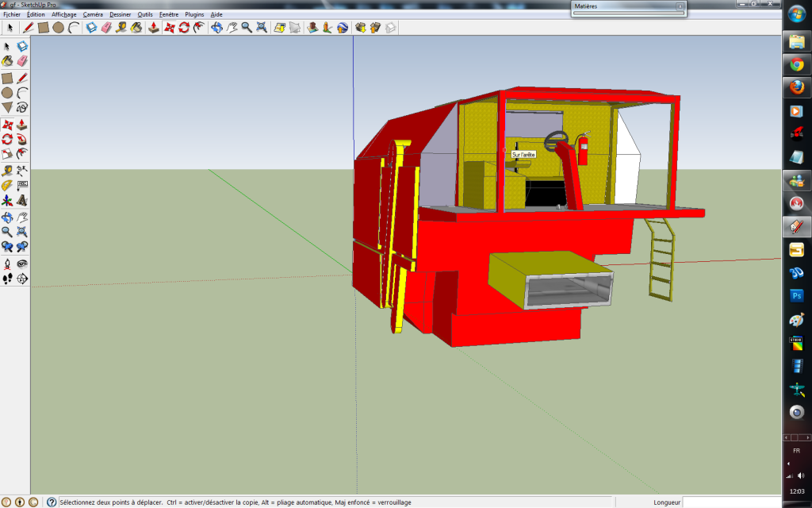Open Google Chrome from the taskbar
This screenshot has width=812, height=508.
(796, 65)
